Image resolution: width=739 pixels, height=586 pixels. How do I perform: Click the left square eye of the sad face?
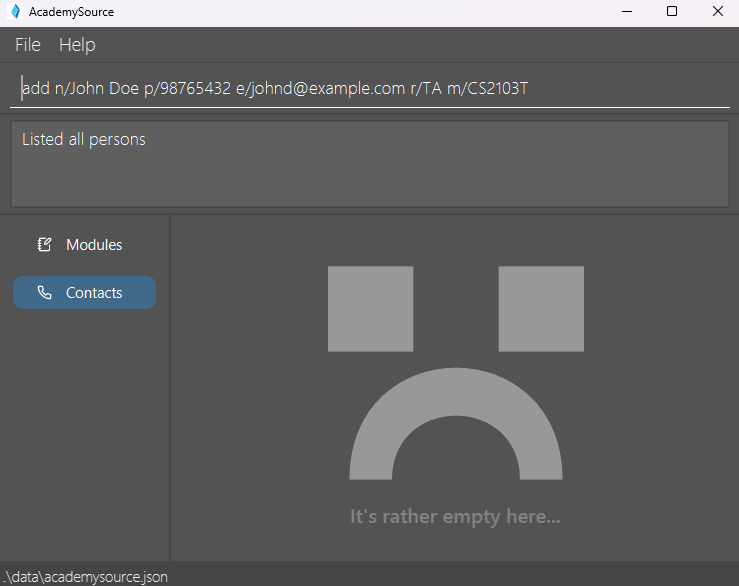tap(370, 309)
